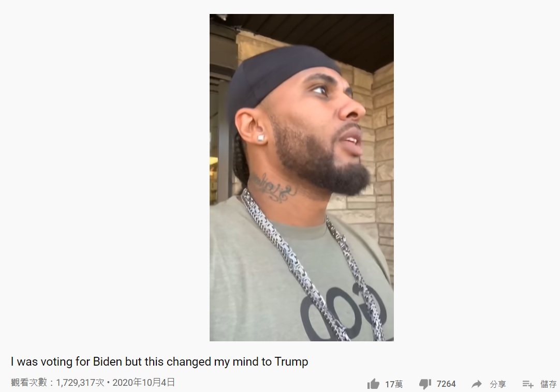This screenshot has width=560, height=392.
Task: Open sharing via the 分享 label
Action: 498,384
